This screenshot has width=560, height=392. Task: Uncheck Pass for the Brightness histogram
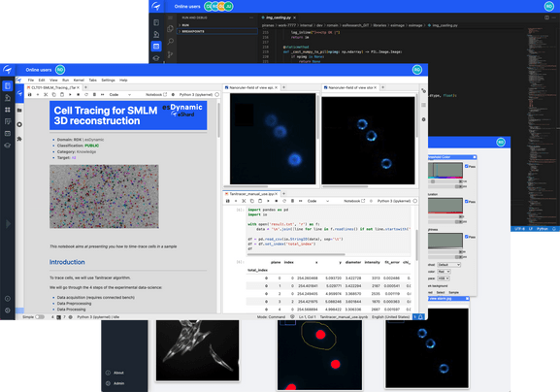point(467,237)
